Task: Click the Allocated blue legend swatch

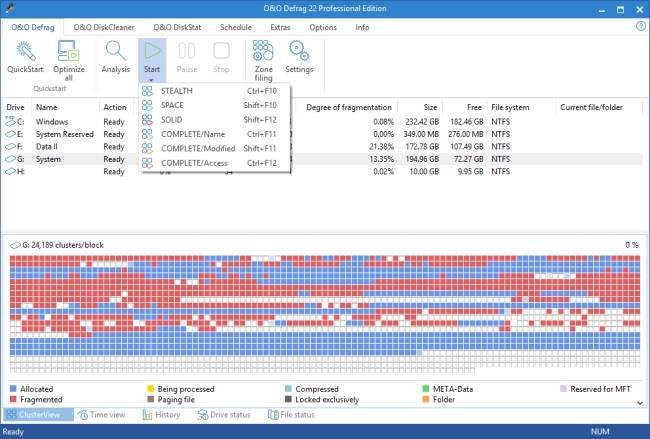Action: (13, 389)
